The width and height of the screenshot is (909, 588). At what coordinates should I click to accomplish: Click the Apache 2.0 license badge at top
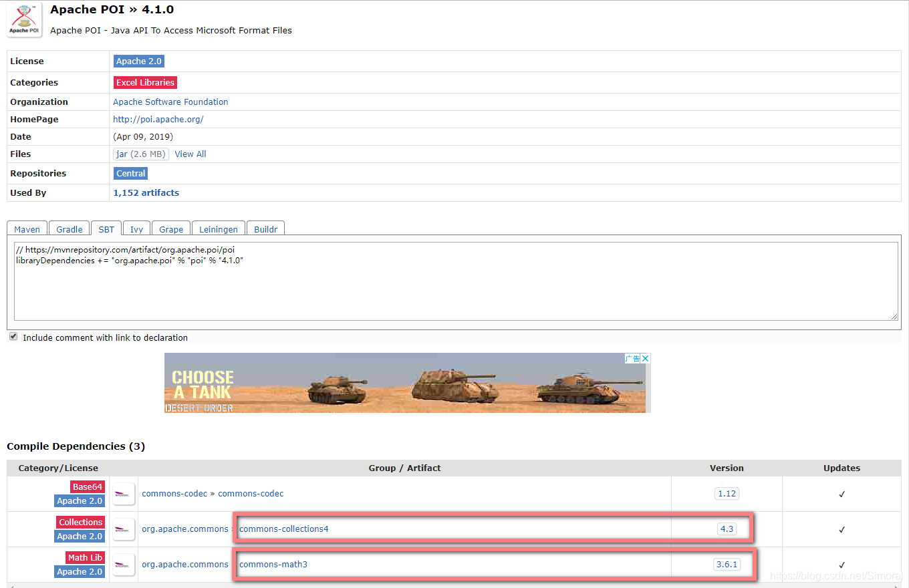pos(139,61)
